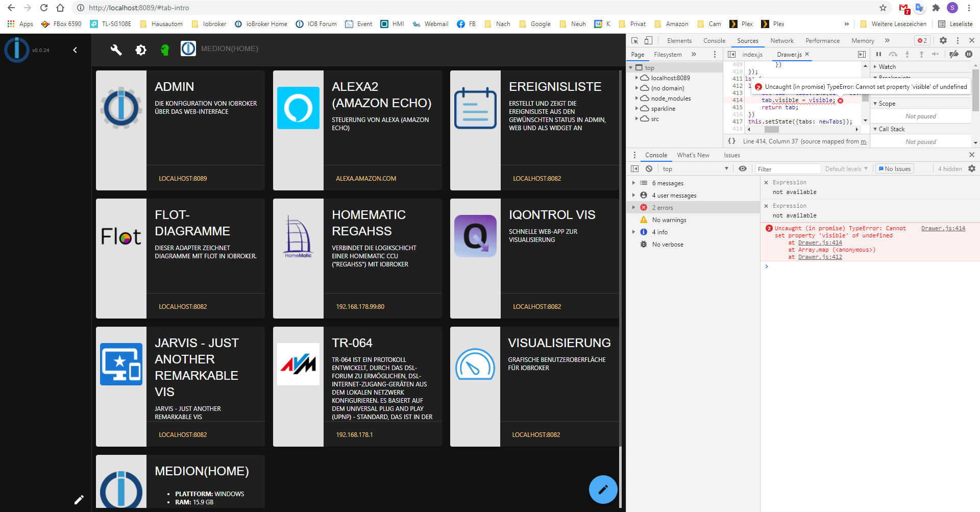Open the Issues drawer tab
Image resolution: width=980 pixels, height=512 pixels.
731,155
